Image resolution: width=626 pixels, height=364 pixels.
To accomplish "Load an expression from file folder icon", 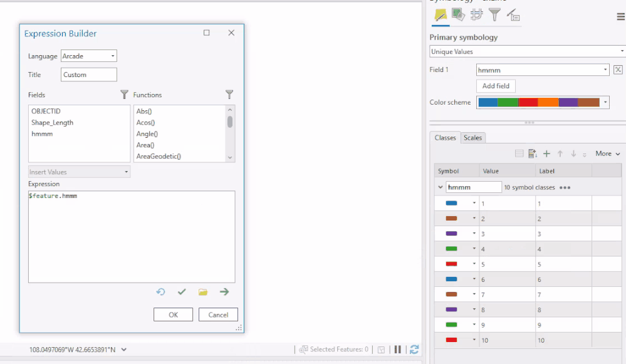I will pyautogui.click(x=203, y=292).
